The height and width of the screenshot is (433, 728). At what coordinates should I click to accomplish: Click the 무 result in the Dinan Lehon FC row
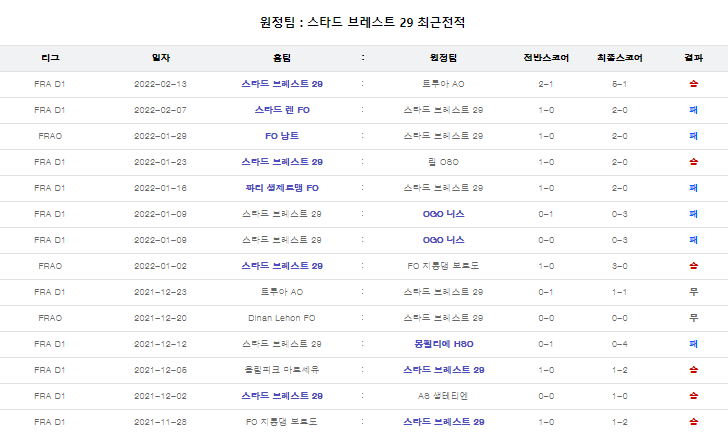(694, 318)
